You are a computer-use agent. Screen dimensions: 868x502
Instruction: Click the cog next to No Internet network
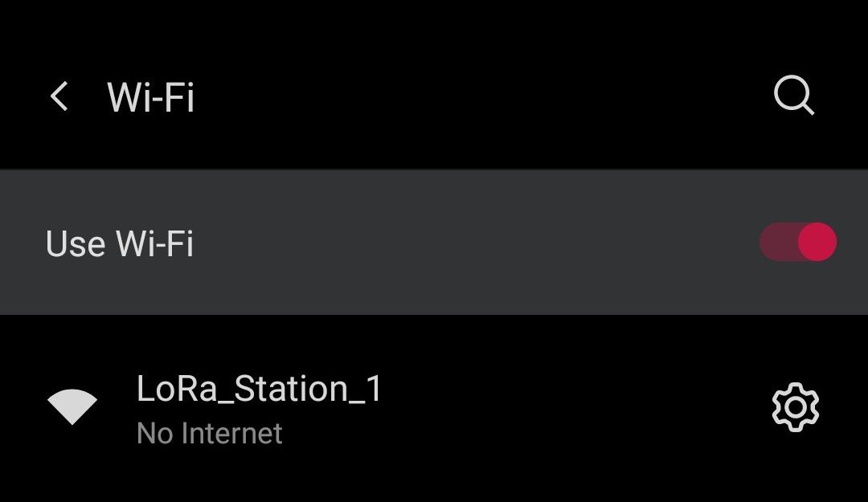pos(796,406)
